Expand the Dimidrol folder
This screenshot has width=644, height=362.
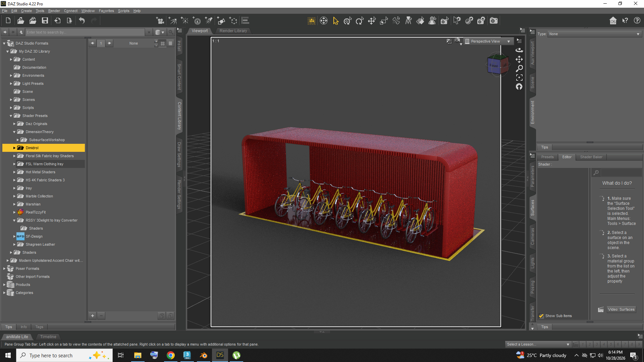pyautogui.click(x=14, y=148)
